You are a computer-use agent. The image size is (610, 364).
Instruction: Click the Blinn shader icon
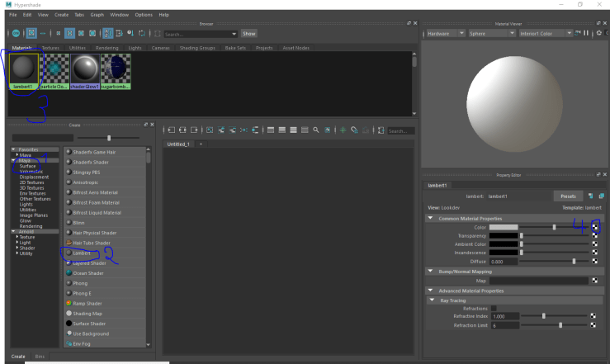68,223
